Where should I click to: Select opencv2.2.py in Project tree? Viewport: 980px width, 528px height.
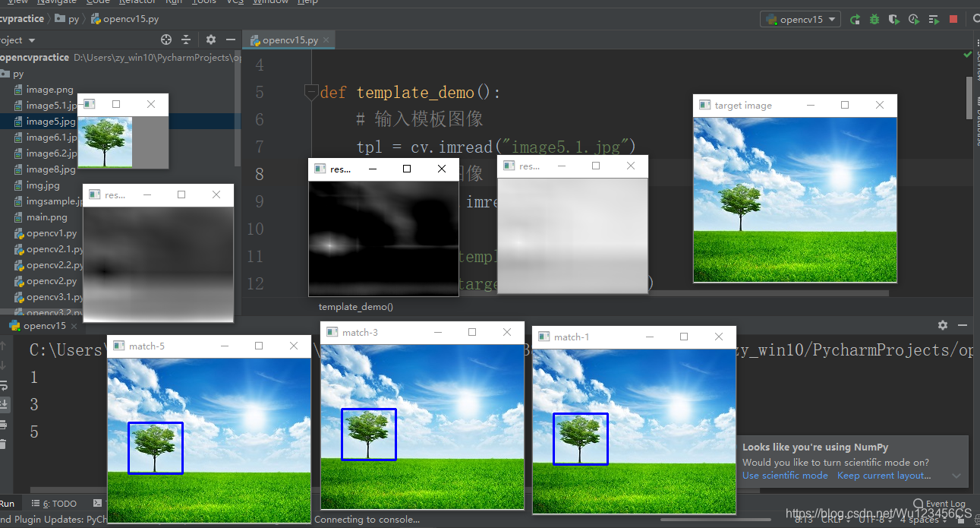click(49, 265)
